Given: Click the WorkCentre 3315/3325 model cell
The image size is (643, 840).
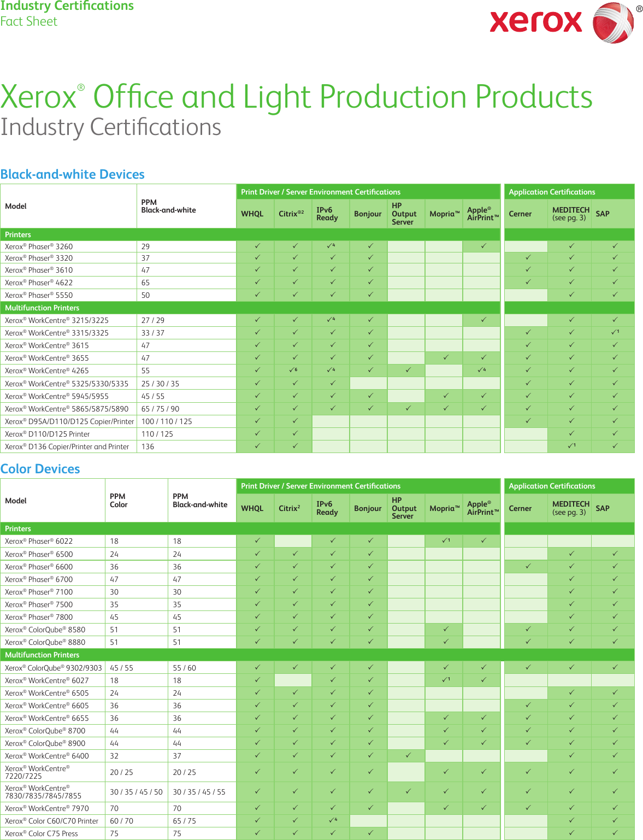Looking at the screenshot, I should (x=69, y=333).
